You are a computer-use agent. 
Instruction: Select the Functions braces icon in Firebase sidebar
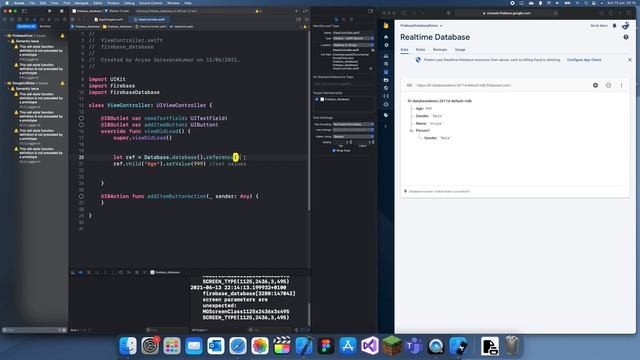(x=386, y=96)
